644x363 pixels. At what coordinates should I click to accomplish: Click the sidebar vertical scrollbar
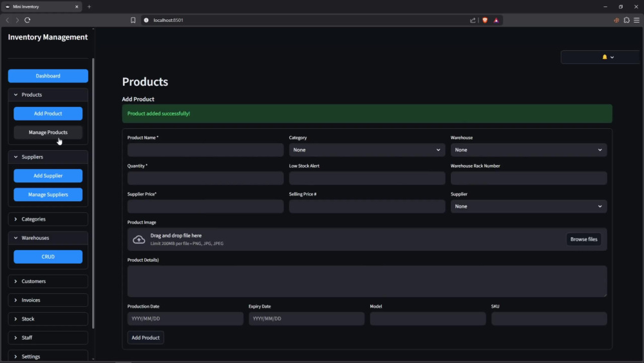coord(93,193)
